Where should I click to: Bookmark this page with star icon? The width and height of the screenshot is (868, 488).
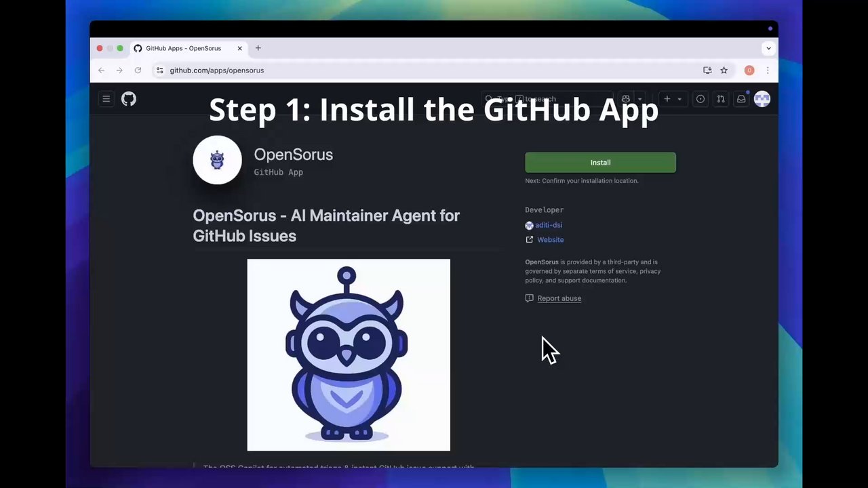point(724,70)
